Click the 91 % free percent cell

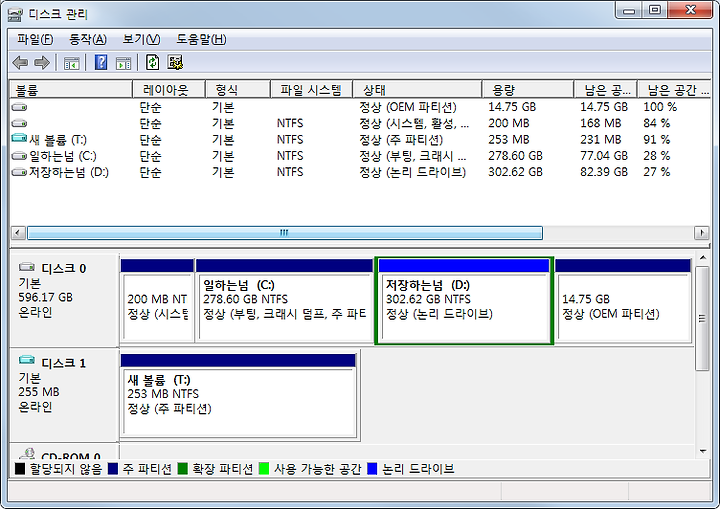pyautogui.click(x=657, y=140)
